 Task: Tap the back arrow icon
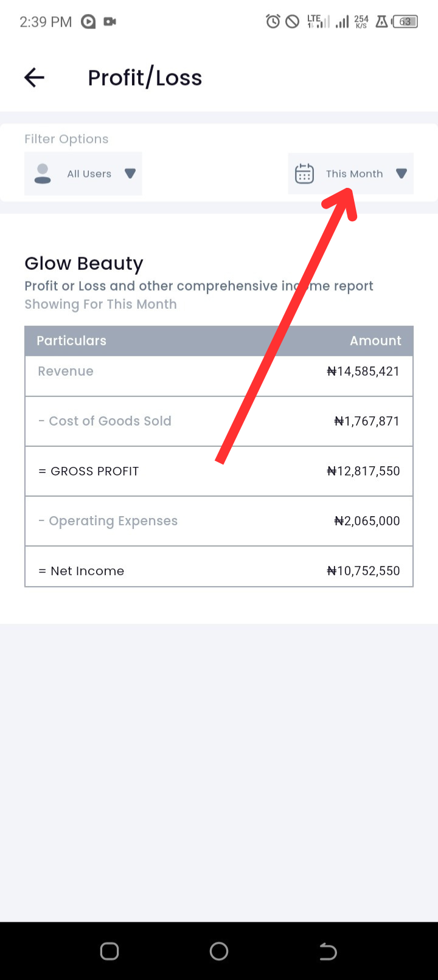pos(34,77)
